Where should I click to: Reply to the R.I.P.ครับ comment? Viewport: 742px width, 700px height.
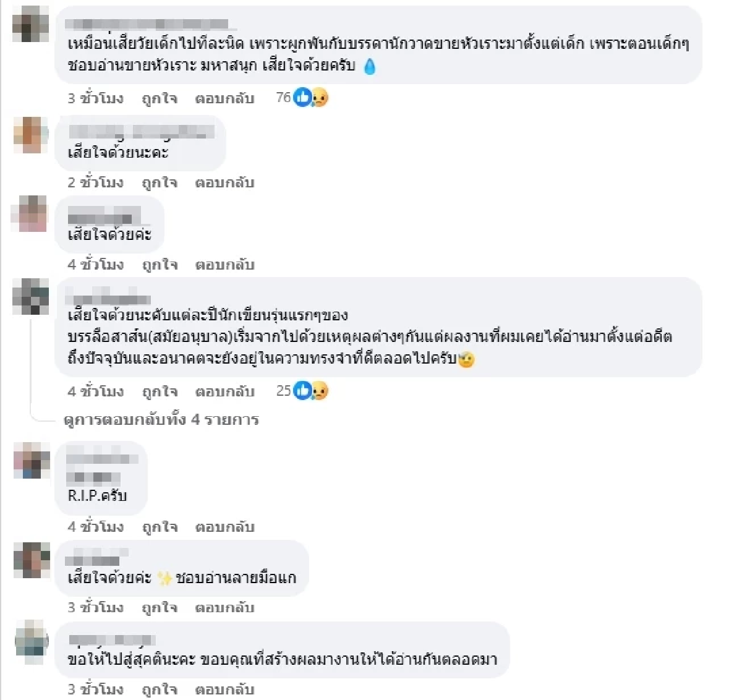(x=224, y=527)
